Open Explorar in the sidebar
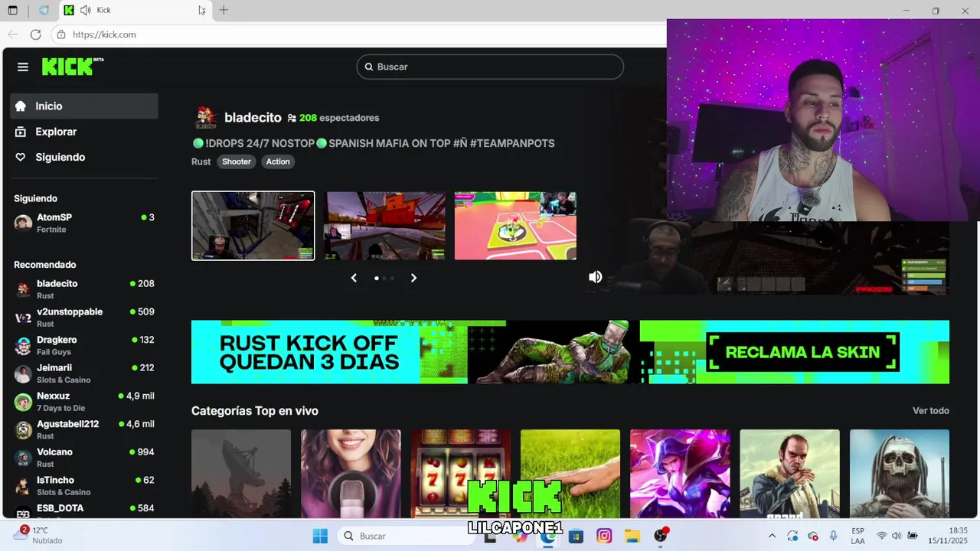980x551 pixels. [84, 132]
